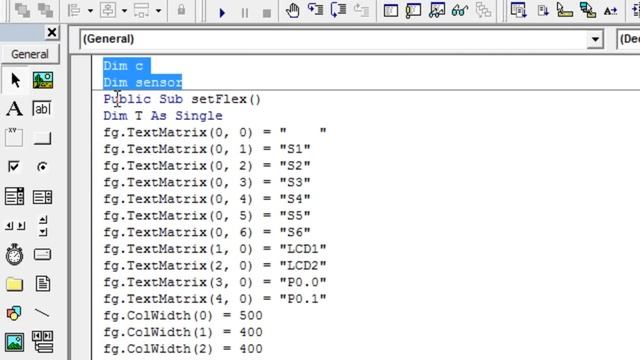Select the Image control tool
This screenshot has width=640, height=360.
[x=15, y=342]
